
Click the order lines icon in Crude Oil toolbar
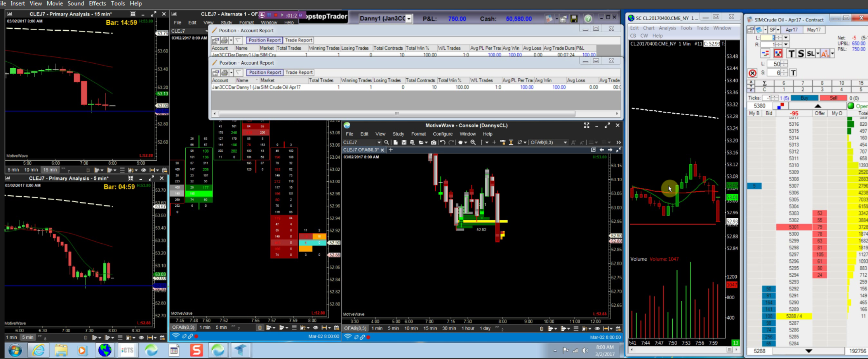[765, 54]
